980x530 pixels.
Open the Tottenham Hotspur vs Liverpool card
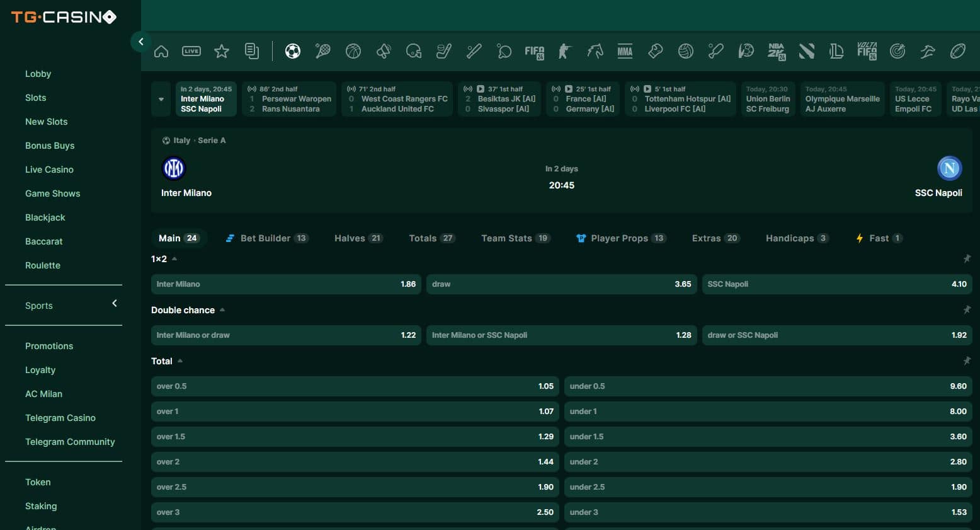[x=680, y=99]
